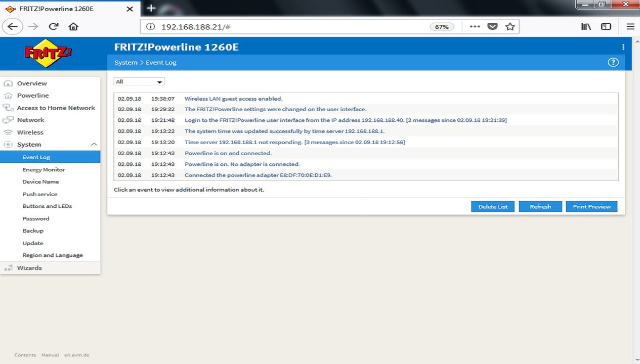Open the Firefox Library icon
Screen dimensions: 640x364
click(x=586, y=27)
